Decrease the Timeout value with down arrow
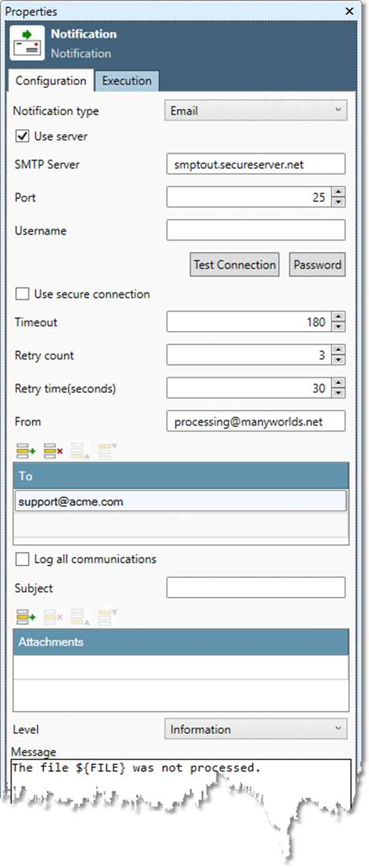The image size is (369, 868). coord(338,327)
